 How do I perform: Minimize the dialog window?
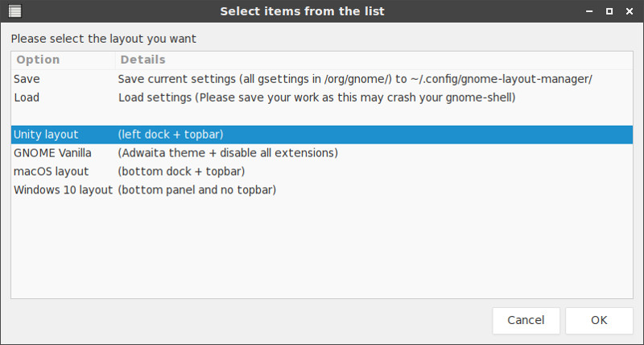pos(589,11)
